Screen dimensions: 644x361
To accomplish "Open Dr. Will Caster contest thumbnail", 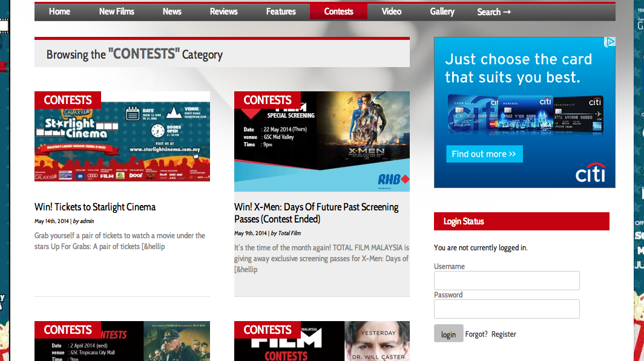I will point(321,341).
